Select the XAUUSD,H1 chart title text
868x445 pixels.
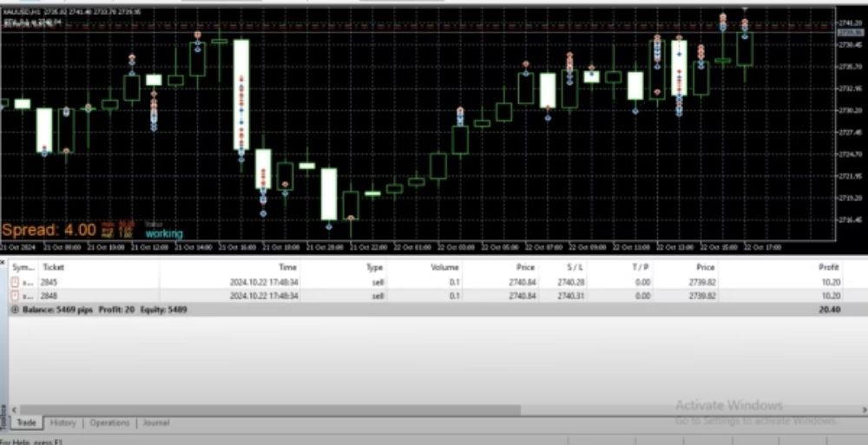point(22,12)
